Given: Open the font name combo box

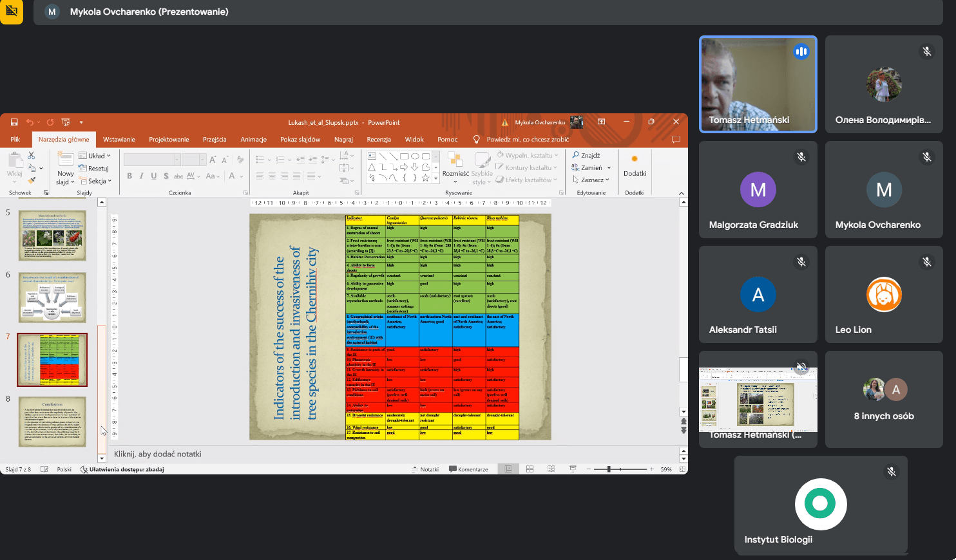Looking at the screenshot, I should pos(152,159).
